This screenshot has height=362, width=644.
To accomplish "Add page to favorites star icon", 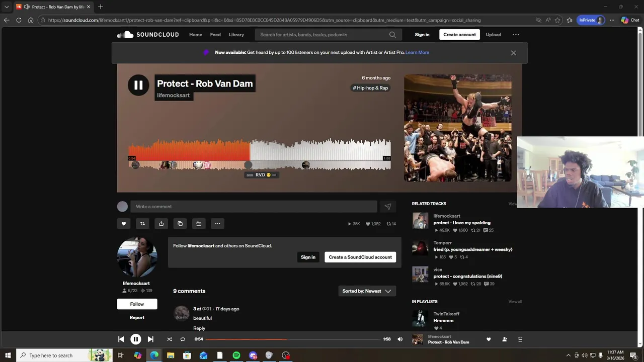I will pyautogui.click(x=557, y=20).
